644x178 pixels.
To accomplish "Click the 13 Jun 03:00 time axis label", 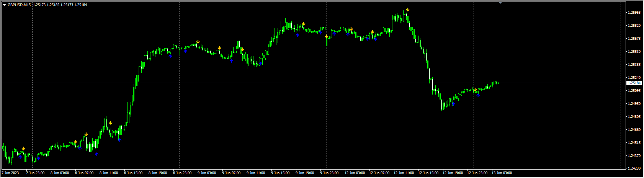I will click(502, 173).
